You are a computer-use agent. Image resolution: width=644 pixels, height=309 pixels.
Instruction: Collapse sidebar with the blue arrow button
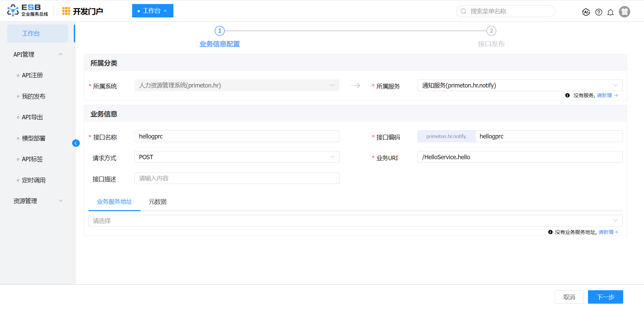pos(76,143)
